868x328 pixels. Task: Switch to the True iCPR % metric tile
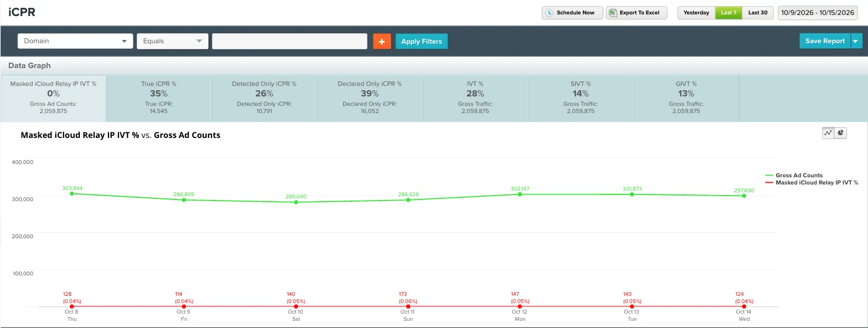click(159, 99)
